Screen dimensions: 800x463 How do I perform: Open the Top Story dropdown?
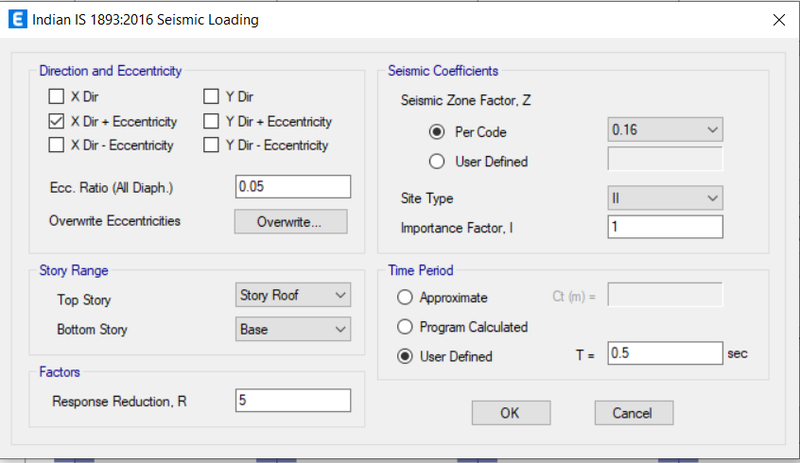(x=293, y=295)
